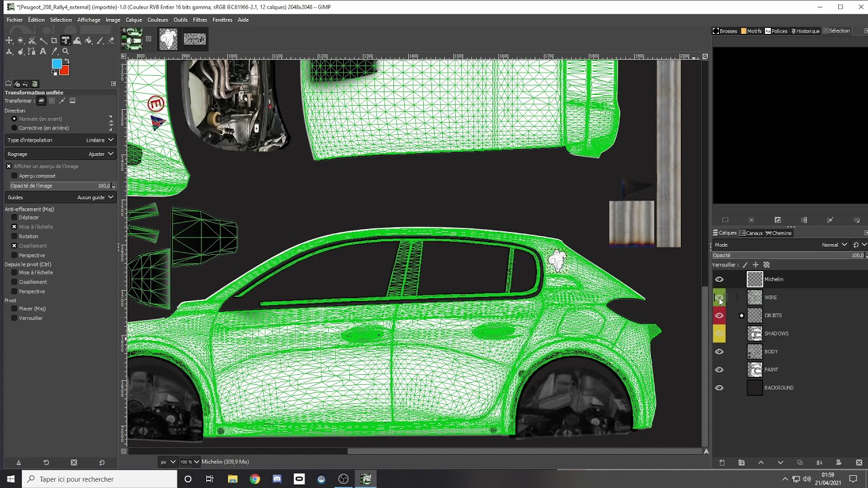Switch to the Chemins tab
Image resolution: width=868 pixels, height=488 pixels.
tap(778, 233)
